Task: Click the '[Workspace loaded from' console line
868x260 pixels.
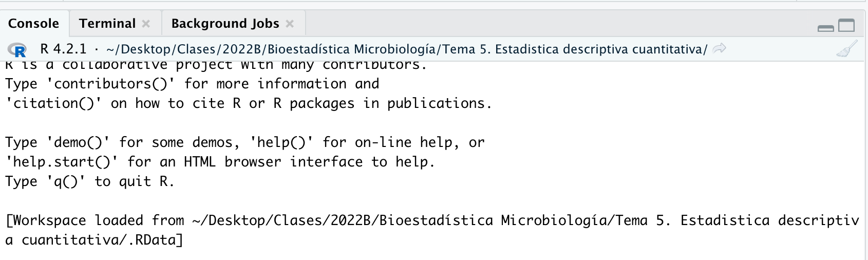Action: [95, 220]
